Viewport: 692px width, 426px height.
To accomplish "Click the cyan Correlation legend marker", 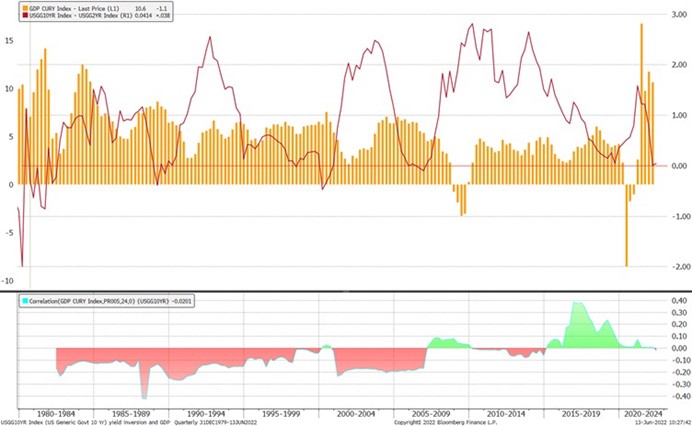I will (24, 300).
